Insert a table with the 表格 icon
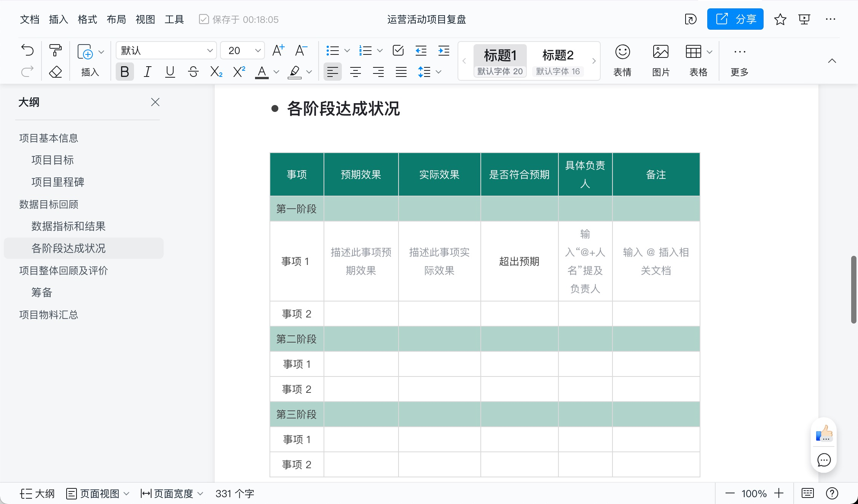This screenshot has width=858, height=504. [695, 60]
